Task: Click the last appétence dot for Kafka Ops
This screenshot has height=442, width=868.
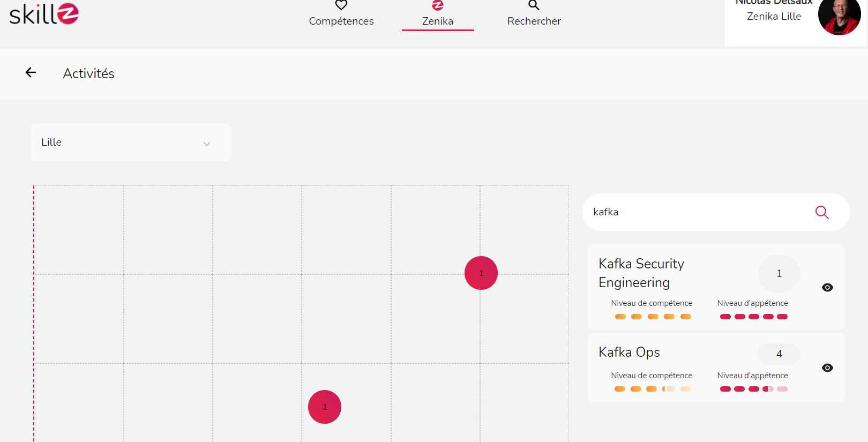Action: 783,389
